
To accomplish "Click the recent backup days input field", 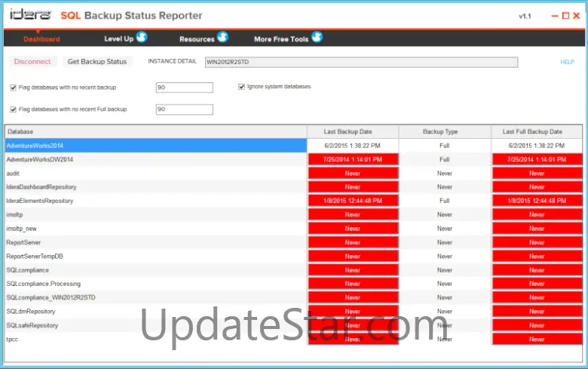I will [x=185, y=88].
